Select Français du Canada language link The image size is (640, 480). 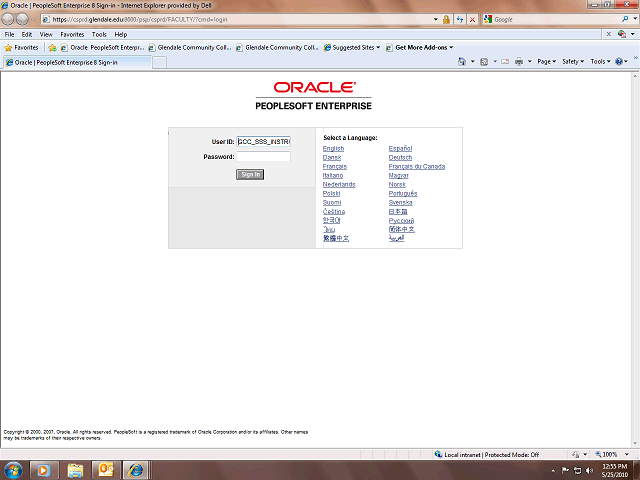tap(417, 167)
